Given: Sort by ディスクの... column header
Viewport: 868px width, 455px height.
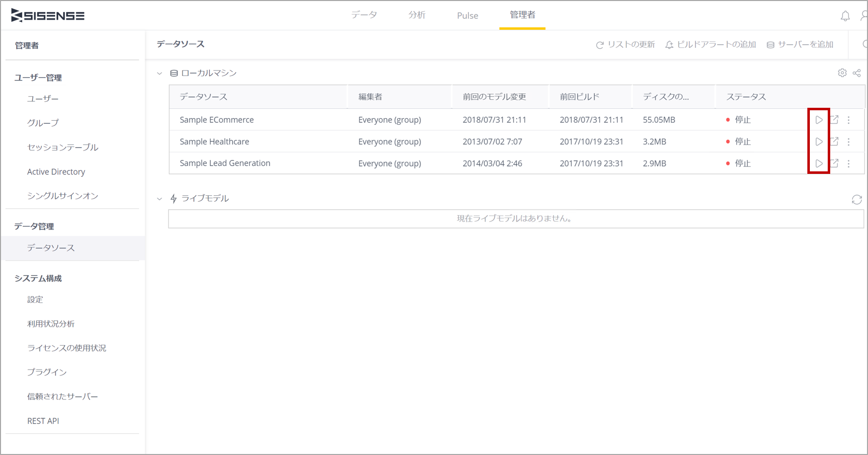Looking at the screenshot, I should click(666, 97).
